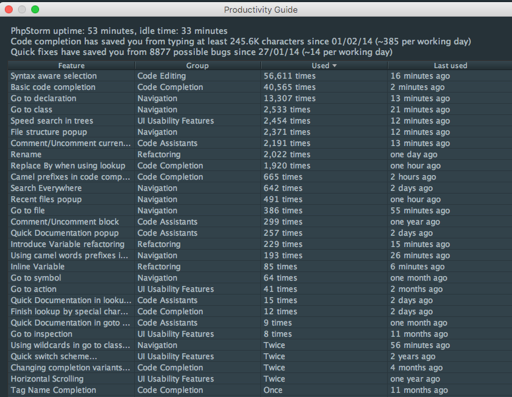Screen dimensions: 512x397
Task: Select Changing completion variants... row
Action: (x=260, y=368)
